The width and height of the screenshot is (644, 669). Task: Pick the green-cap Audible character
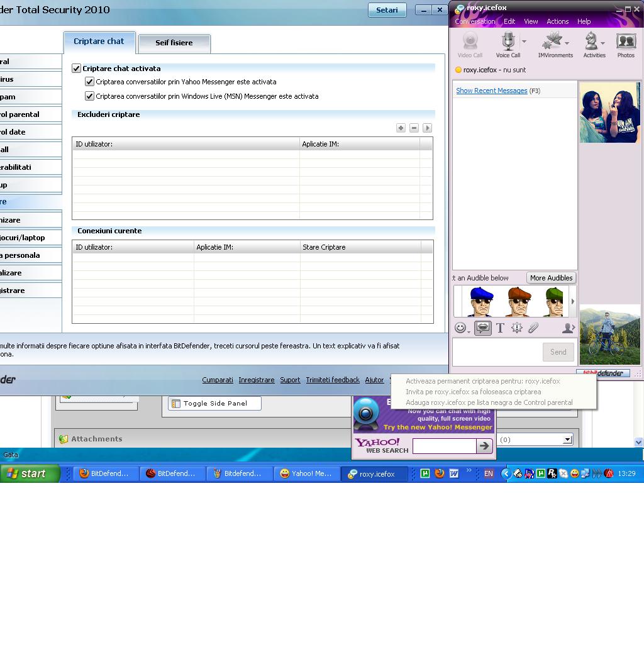[554, 301]
